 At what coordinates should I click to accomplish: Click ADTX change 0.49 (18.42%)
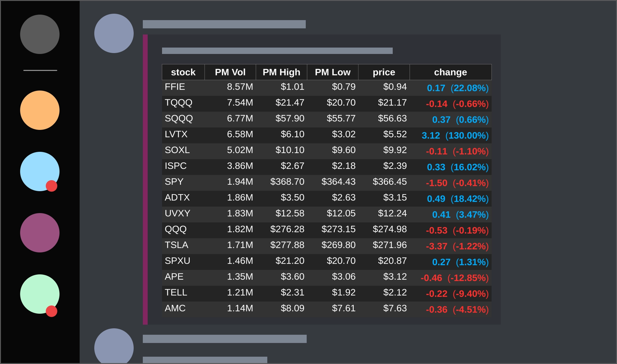(458, 199)
